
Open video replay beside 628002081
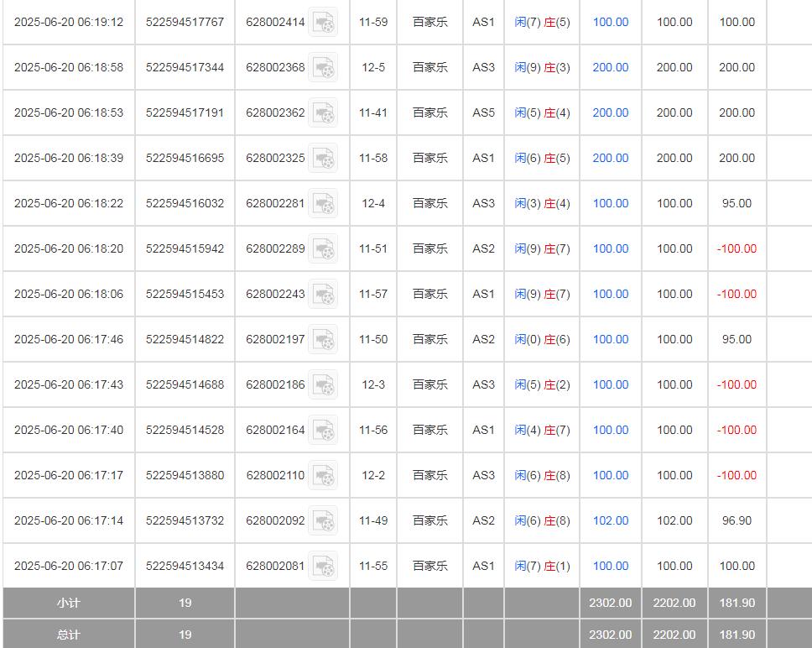[323, 567]
